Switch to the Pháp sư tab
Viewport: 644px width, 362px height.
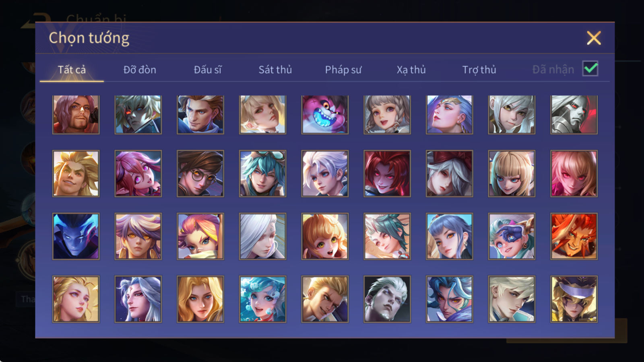point(343,70)
